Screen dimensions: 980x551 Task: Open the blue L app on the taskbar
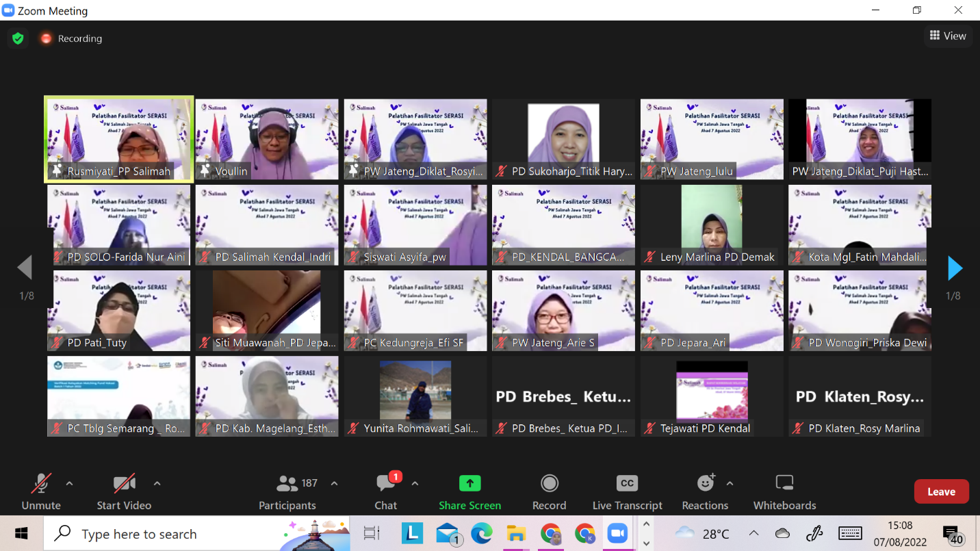[412, 534]
